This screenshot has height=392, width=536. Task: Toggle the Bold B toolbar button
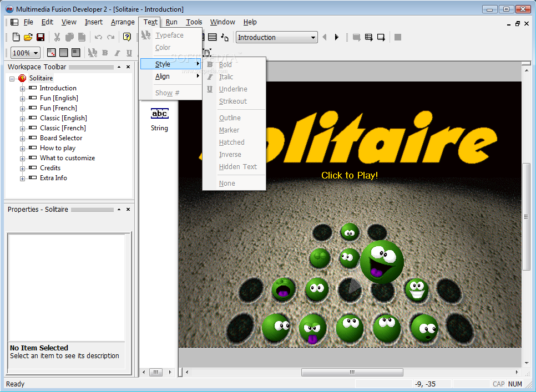click(x=105, y=53)
